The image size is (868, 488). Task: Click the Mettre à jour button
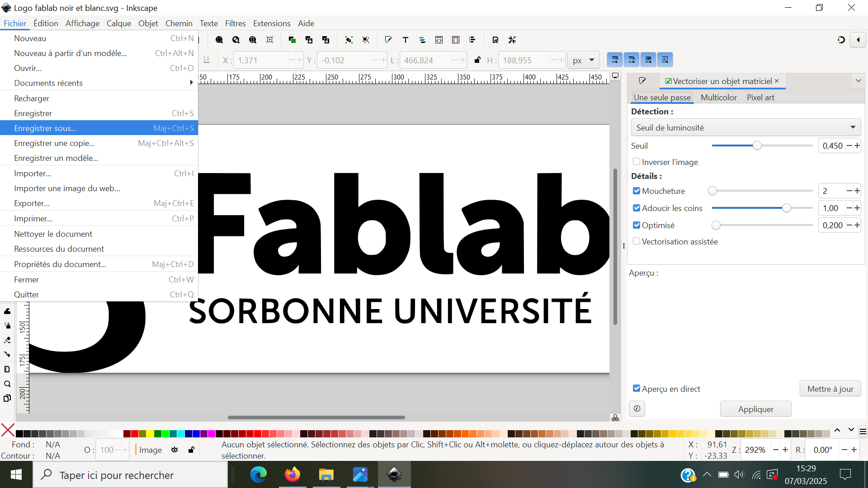pyautogui.click(x=830, y=389)
